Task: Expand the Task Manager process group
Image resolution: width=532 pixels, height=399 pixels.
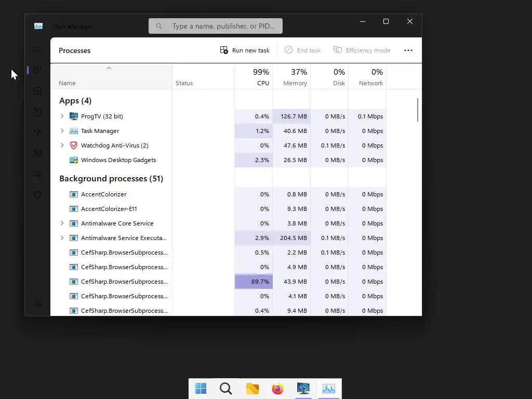Action: point(62,131)
